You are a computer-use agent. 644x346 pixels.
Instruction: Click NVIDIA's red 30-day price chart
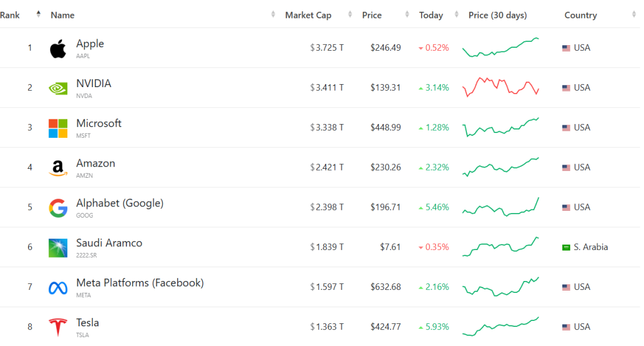click(x=501, y=87)
